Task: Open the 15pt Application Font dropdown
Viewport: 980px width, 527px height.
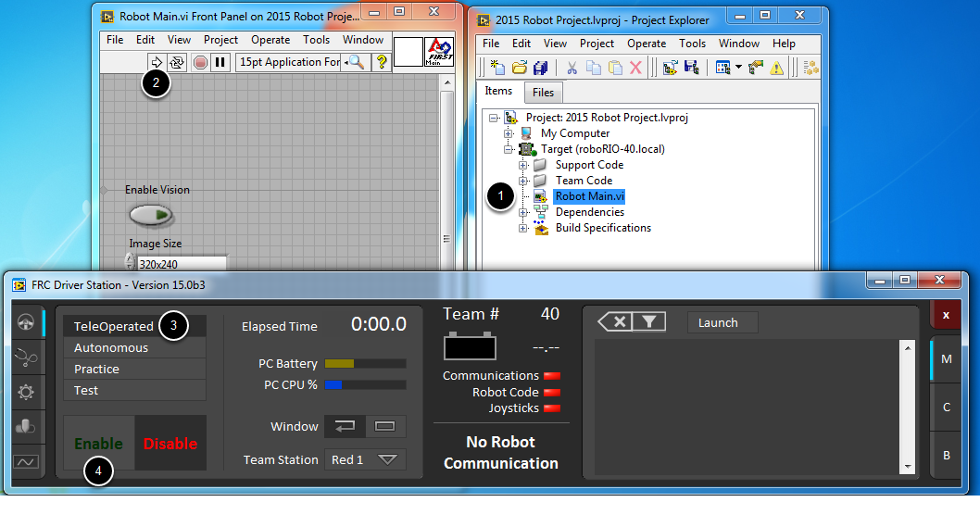Action: click(x=290, y=62)
